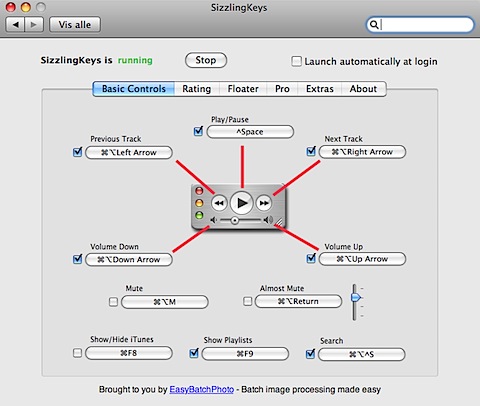Image resolution: width=480 pixels, height=406 pixels.
Task: Click the window's yellow minimize button
Action: pyautogui.click(x=26, y=7)
